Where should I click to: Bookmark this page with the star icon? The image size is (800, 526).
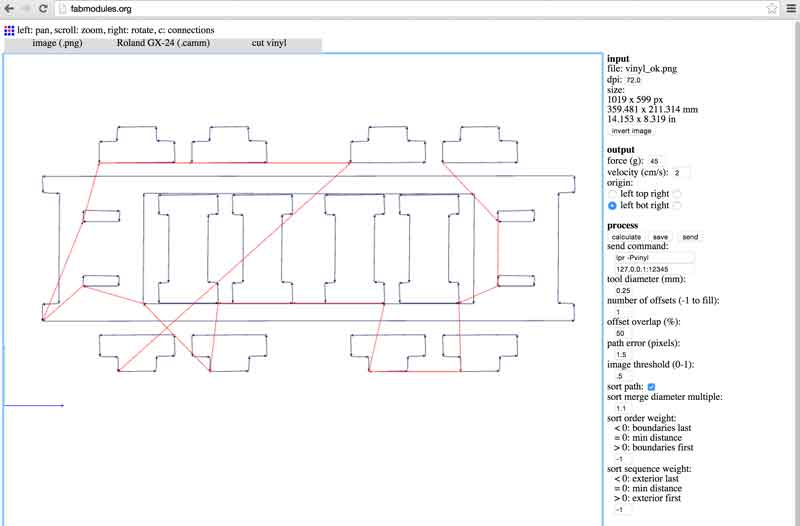[771, 9]
